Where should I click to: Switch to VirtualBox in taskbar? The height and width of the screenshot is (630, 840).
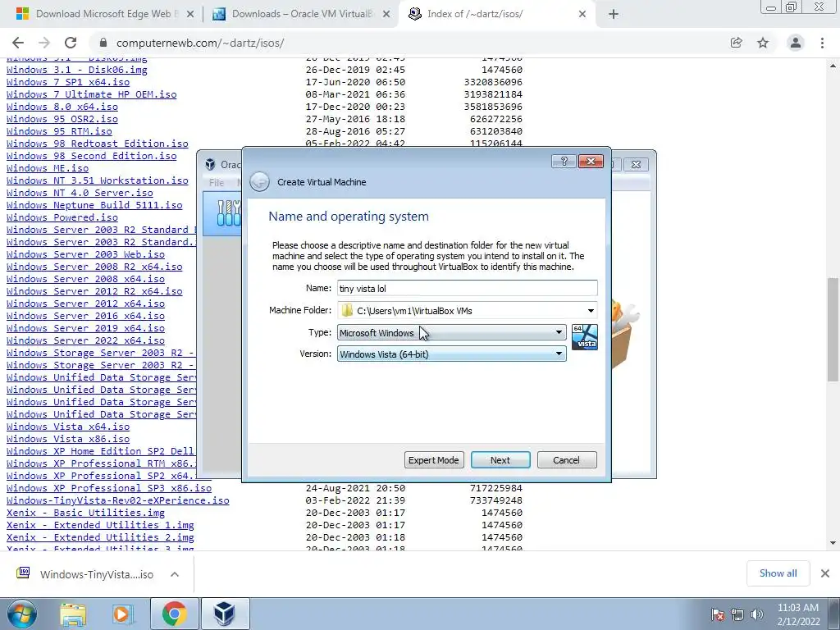[225, 614]
